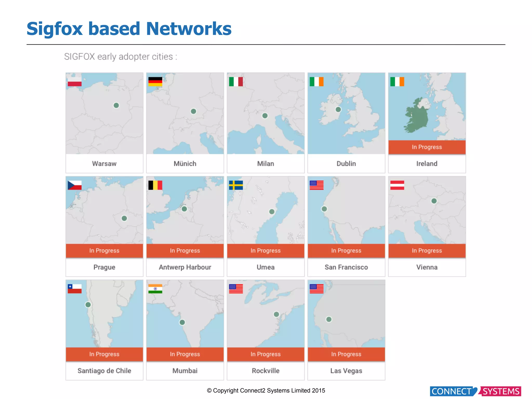Click the green location dot on Mumbai map
This screenshot has height=399, width=532.
point(182,322)
